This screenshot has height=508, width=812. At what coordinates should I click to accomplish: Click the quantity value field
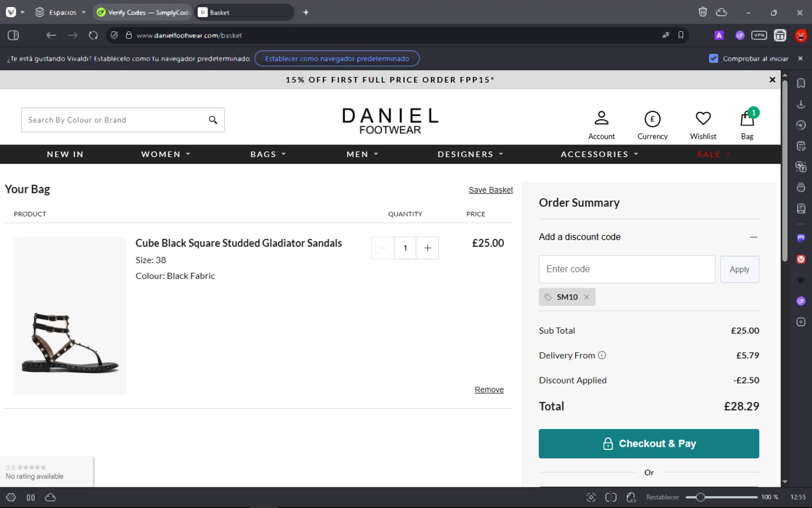click(405, 248)
